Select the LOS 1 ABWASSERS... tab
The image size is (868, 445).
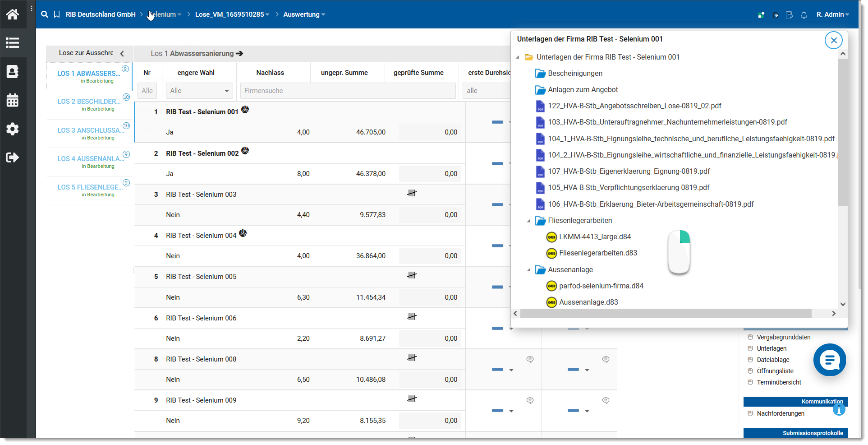click(x=89, y=76)
